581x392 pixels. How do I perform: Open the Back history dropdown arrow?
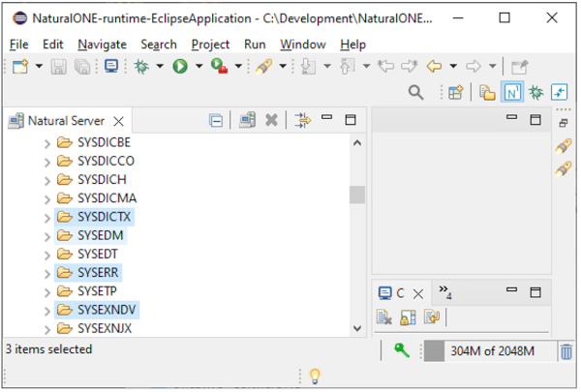453,67
